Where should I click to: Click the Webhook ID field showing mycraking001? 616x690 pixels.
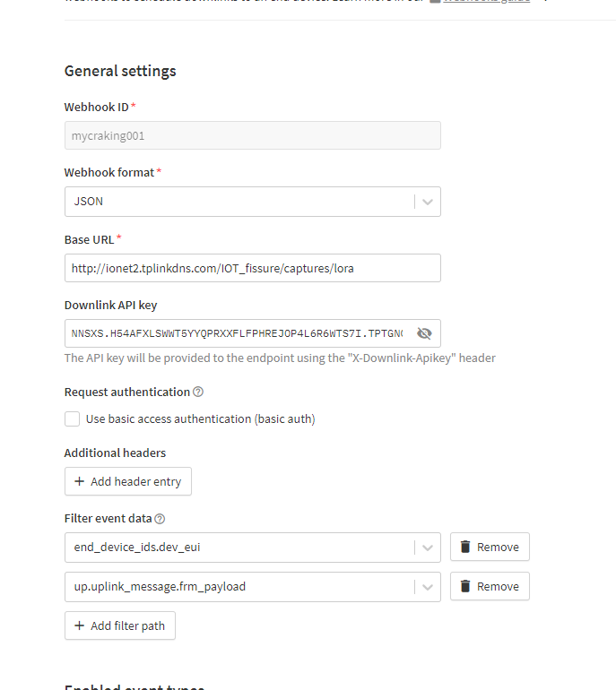click(252, 135)
